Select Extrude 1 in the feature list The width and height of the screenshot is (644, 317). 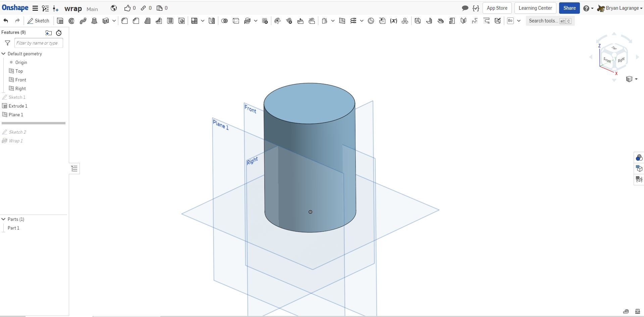click(x=18, y=106)
